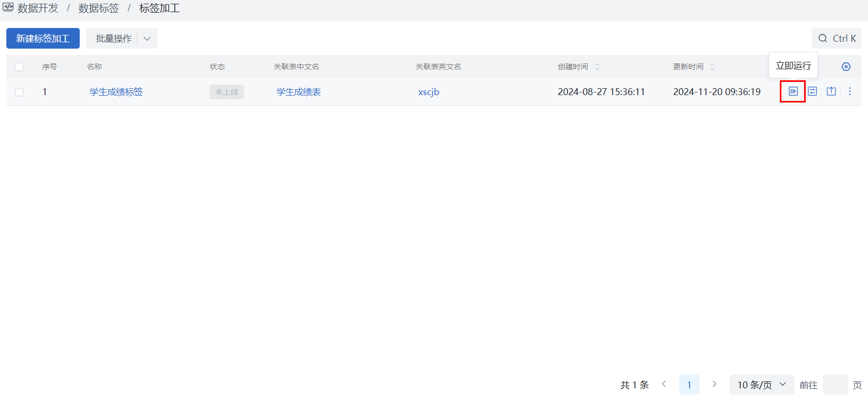Screen dimensions: 868x401
Task: Click the 序号 column header
Action: pyautogui.click(x=50, y=67)
